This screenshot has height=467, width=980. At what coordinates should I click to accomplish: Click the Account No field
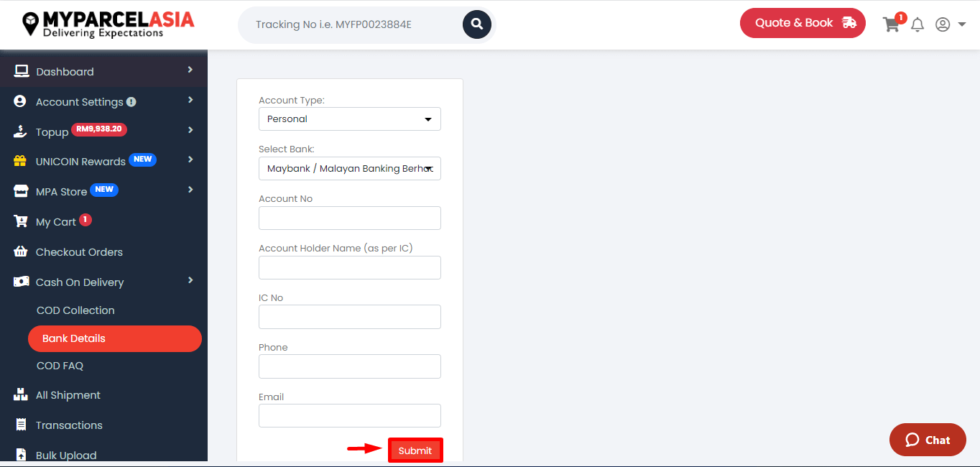(x=350, y=218)
